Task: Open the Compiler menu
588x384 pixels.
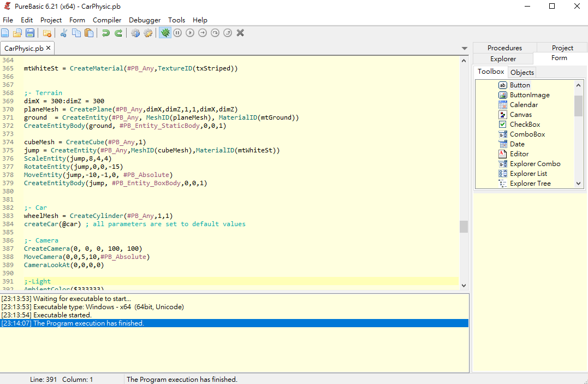Action: 107,20
